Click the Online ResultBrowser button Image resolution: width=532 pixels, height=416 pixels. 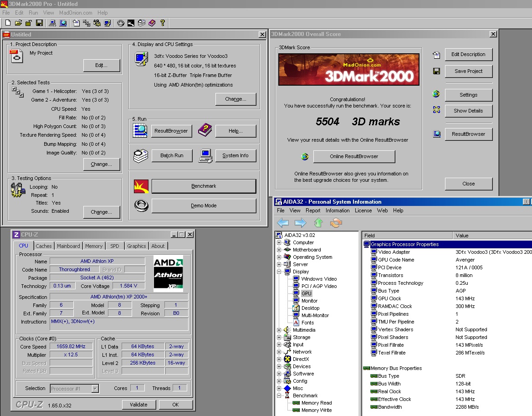point(354,156)
